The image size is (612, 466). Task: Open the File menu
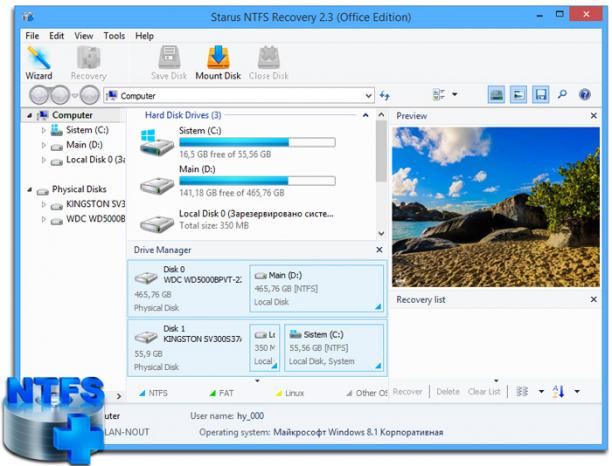pyautogui.click(x=32, y=36)
